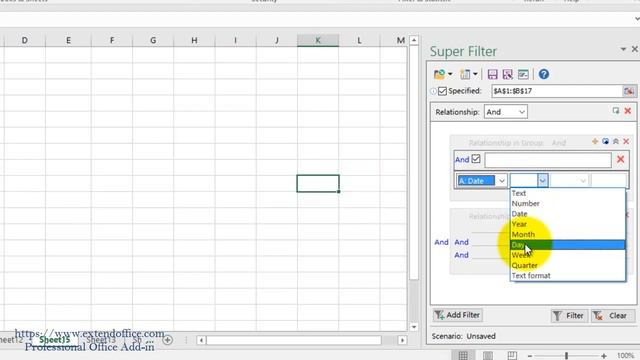Image resolution: width=640 pixels, height=360 pixels.
Task: Collapse the group with double-chevron icon
Action: click(616, 141)
